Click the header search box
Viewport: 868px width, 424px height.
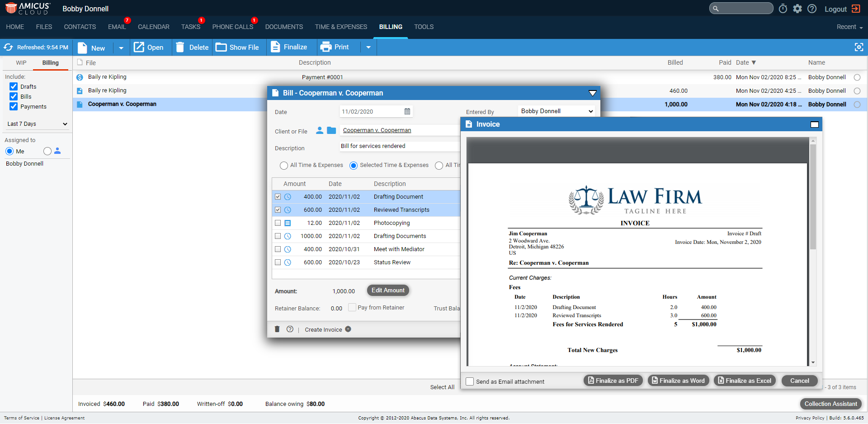coord(741,9)
